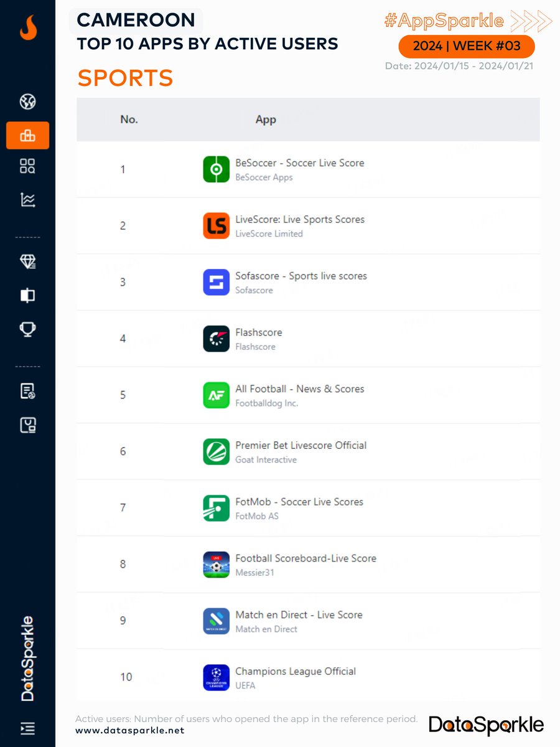Click developer name Messier31

[254, 573]
